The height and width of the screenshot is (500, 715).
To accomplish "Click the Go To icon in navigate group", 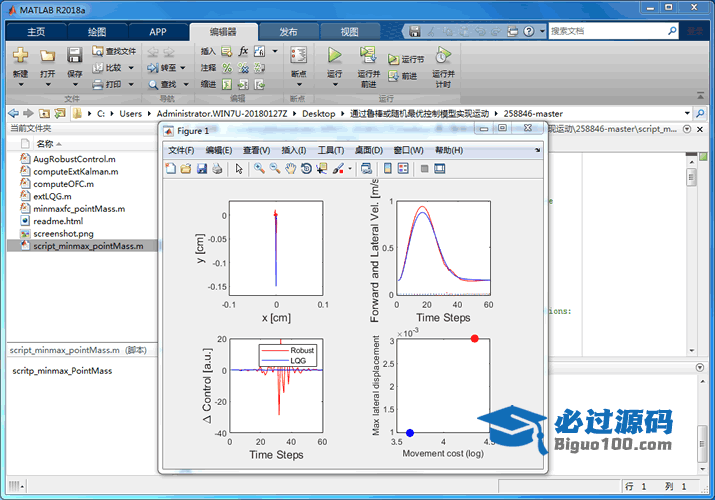I will point(153,68).
